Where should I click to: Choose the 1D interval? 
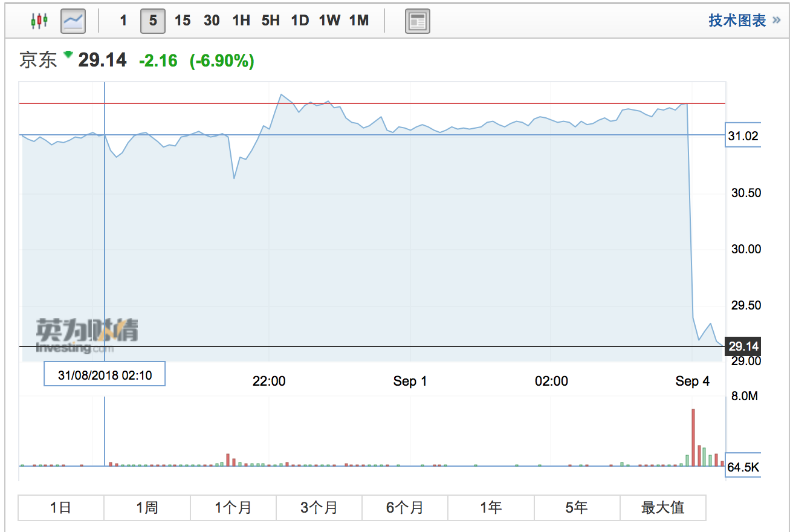point(300,21)
